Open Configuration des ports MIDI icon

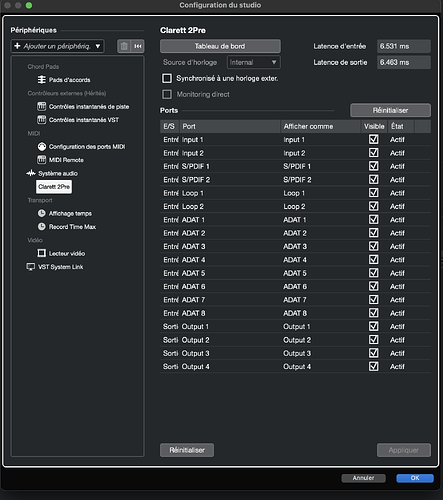[42, 146]
